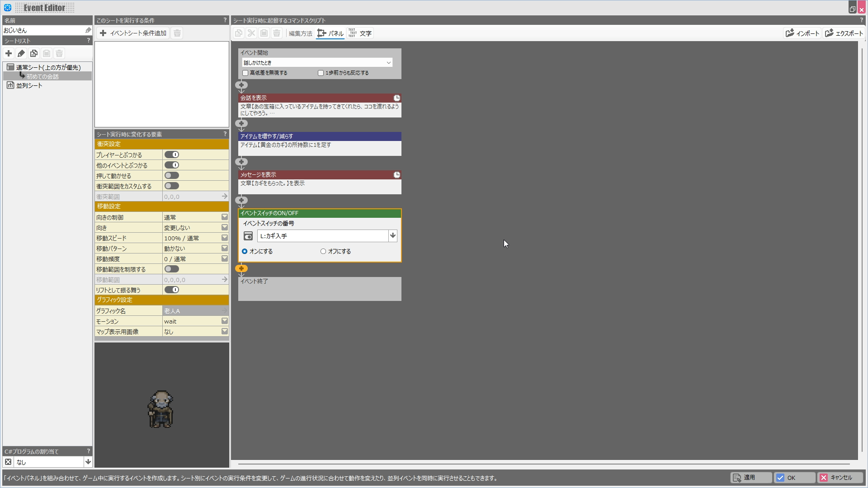Select the オンにする radio button
This screenshot has height=488, width=868.
click(245, 251)
